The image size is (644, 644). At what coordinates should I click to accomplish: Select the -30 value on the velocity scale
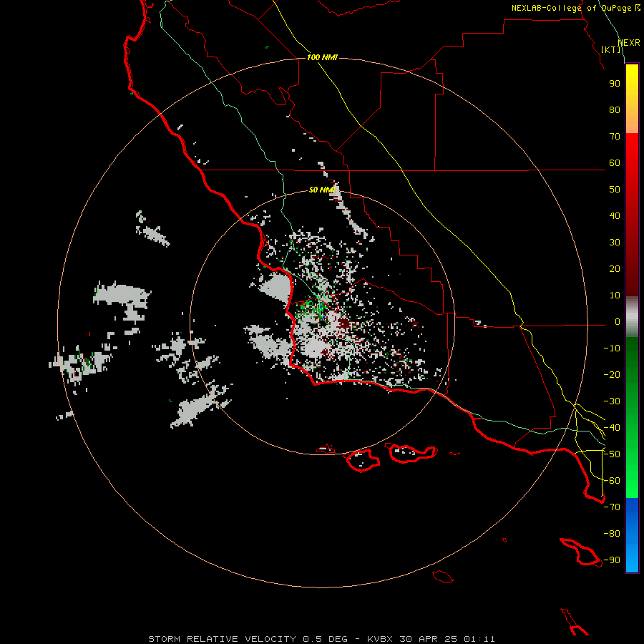(612, 401)
